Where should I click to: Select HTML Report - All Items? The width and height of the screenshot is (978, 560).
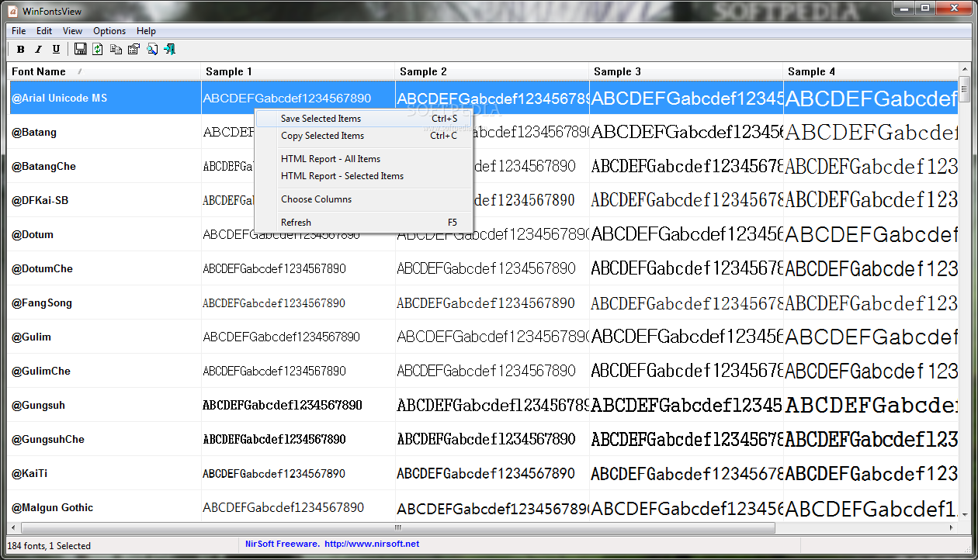364,159
